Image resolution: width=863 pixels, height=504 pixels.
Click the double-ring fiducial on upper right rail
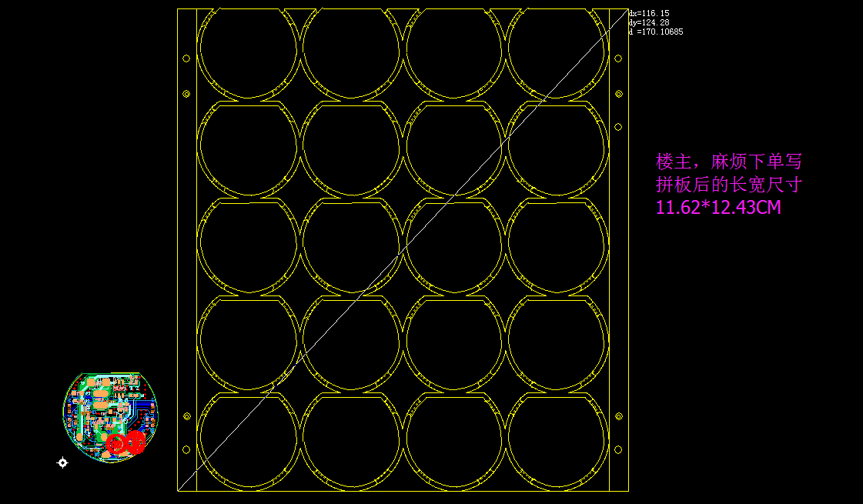[x=618, y=94]
